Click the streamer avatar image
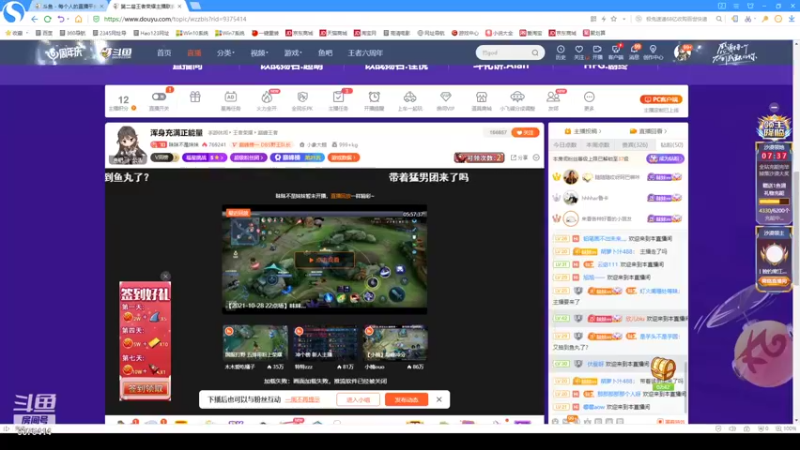Image resolution: width=800 pixels, height=450 pixels. coord(128,145)
